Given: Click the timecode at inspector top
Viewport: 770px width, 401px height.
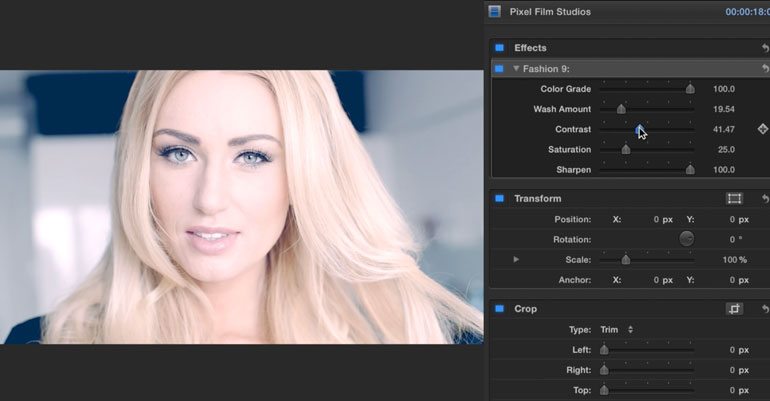Looking at the screenshot, I should coord(747,12).
